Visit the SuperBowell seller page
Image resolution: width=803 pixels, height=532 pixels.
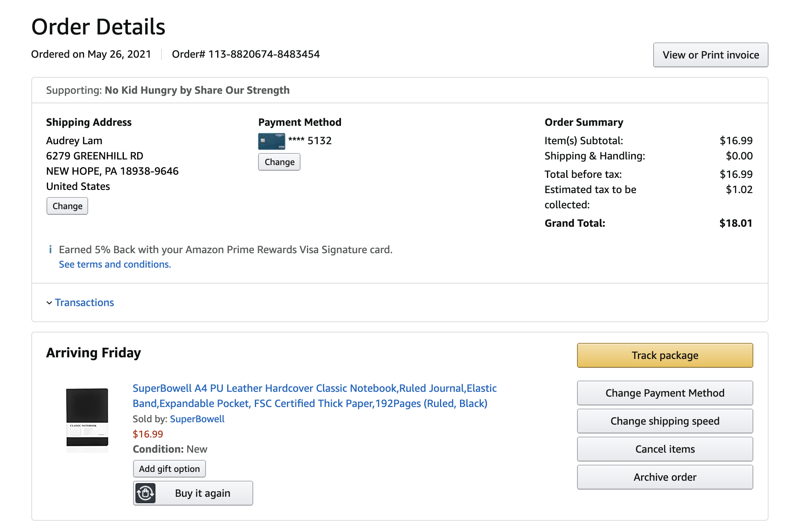[197, 419]
